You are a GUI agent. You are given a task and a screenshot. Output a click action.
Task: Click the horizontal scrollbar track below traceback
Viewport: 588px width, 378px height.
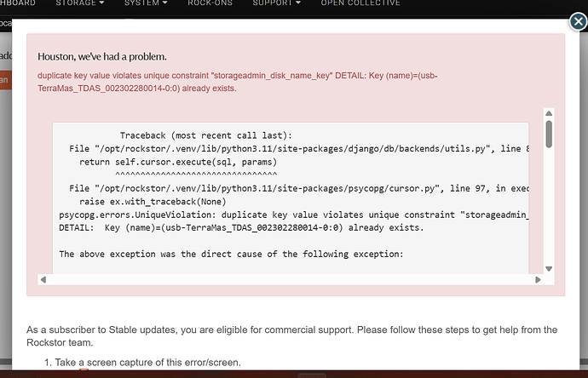point(291,279)
